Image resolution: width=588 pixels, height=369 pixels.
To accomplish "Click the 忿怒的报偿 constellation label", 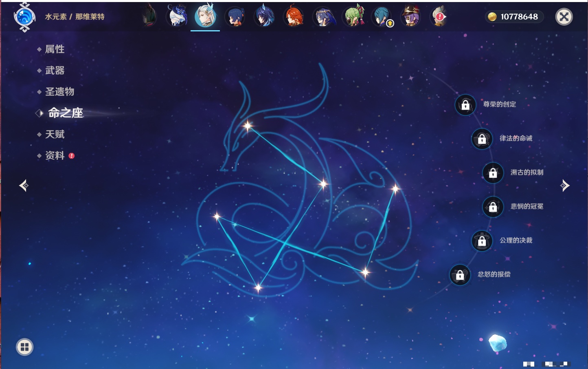I will point(494,274).
